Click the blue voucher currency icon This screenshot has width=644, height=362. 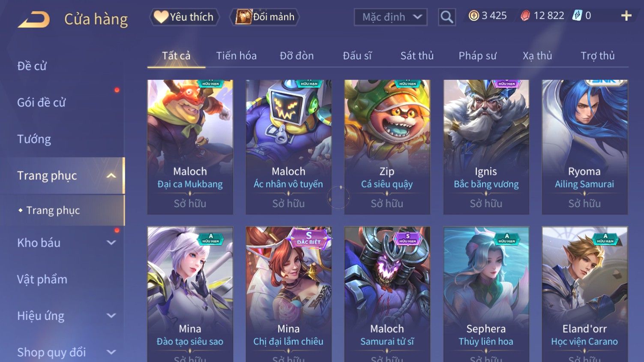[578, 16]
